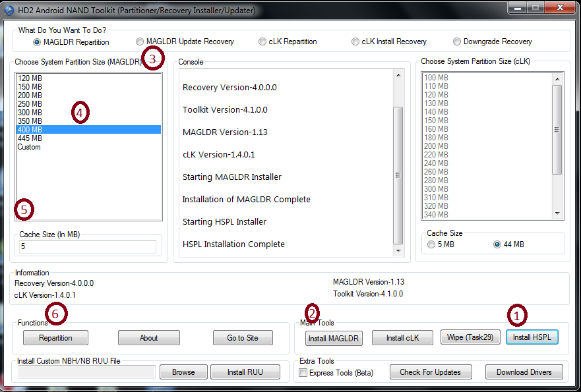
Task: Click Check For Updates button
Action: pyautogui.click(x=431, y=372)
